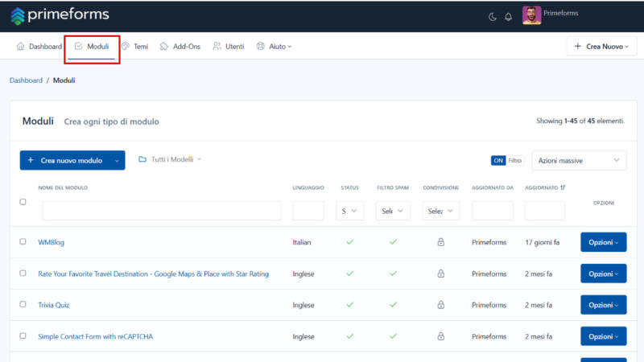Open the Status filter dropdown
This screenshot has width=644, height=362.
[x=349, y=211]
